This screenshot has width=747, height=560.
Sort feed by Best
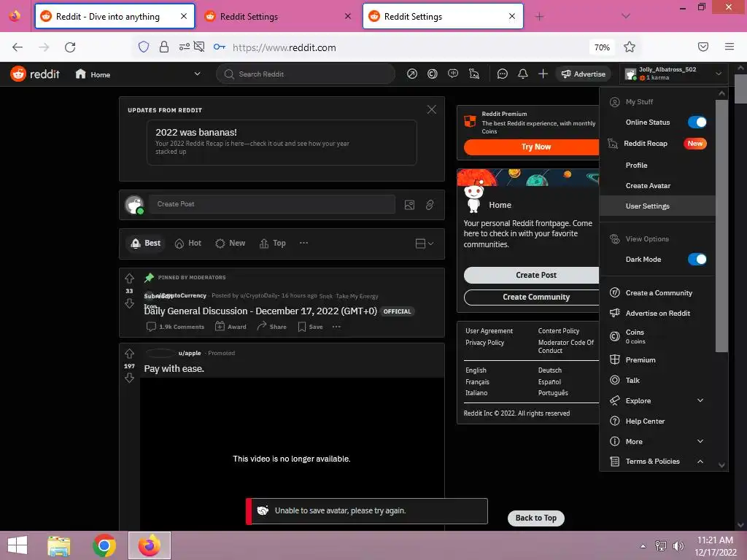click(146, 244)
